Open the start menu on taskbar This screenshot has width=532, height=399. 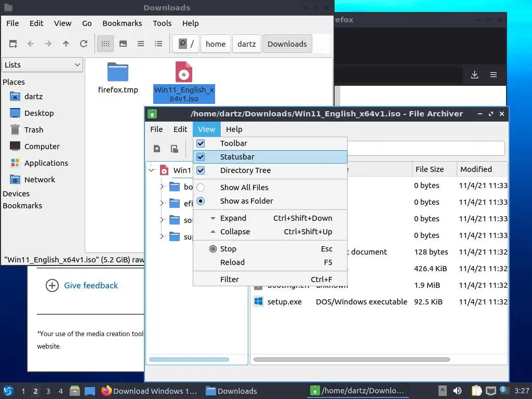pyautogui.click(x=8, y=391)
